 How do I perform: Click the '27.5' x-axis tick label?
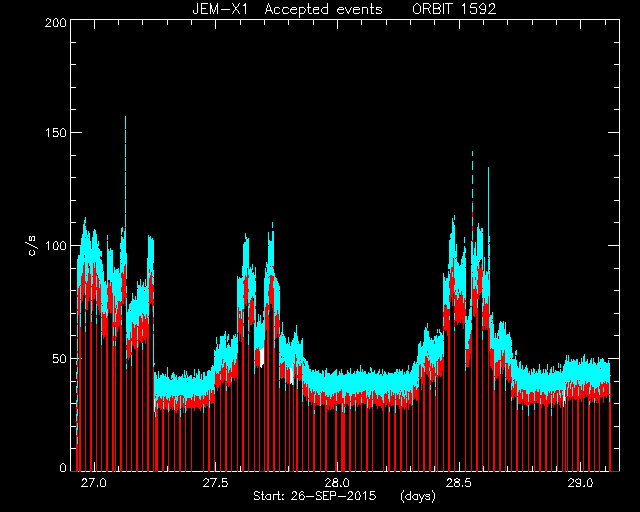[x=216, y=483]
